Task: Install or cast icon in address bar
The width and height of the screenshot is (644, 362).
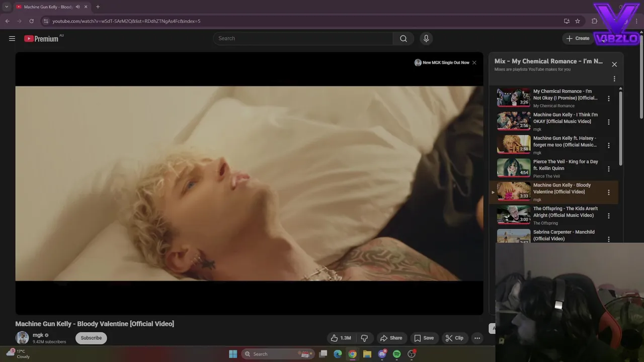Action: tap(567, 21)
